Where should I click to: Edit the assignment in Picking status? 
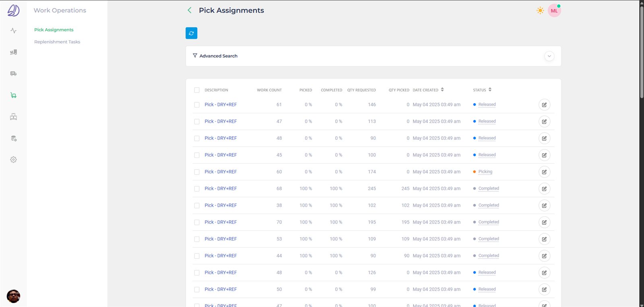(544, 172)
